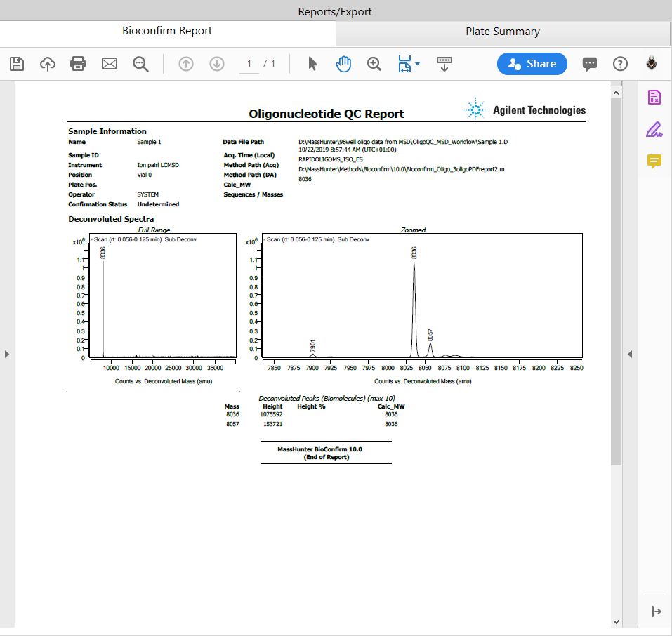Screen dimensions: 672x636
Task: Open the find text magnifier tool
Action: click(141, 64)
